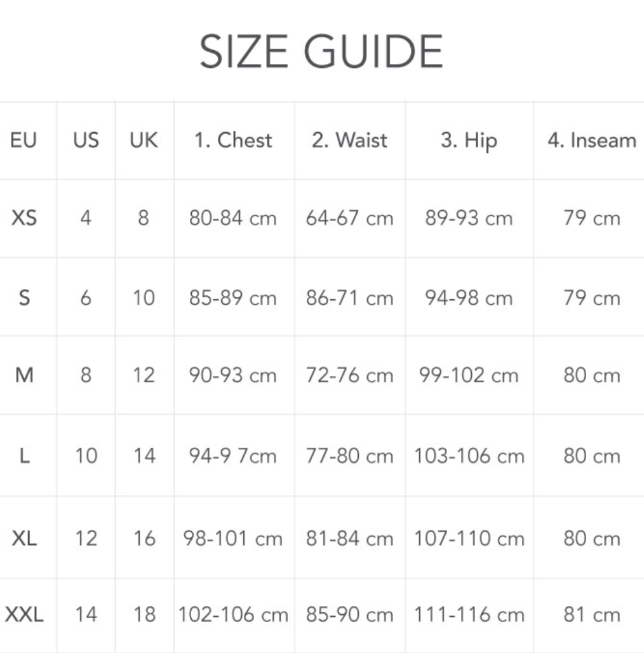This screenshot has height=653, width=644.
Task: Click the 4. Inseam column header
Action: 591,140
